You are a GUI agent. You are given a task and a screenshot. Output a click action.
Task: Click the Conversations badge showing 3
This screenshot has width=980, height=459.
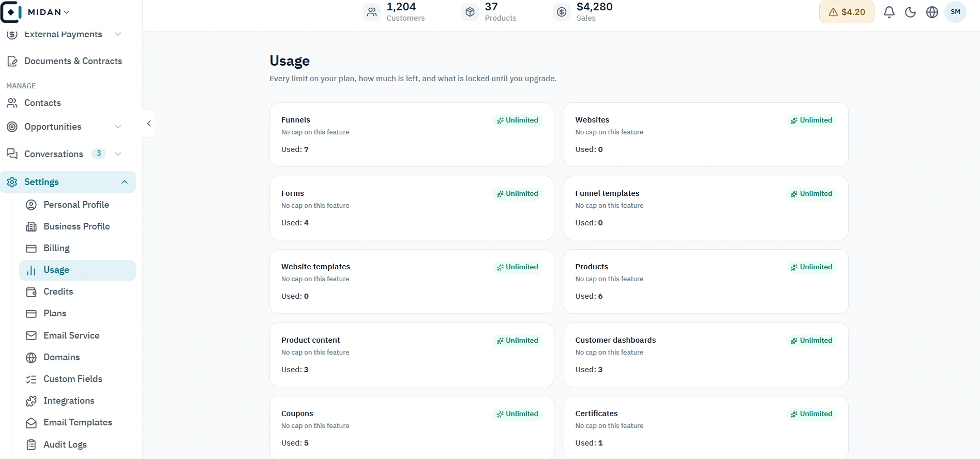(99, 154)
